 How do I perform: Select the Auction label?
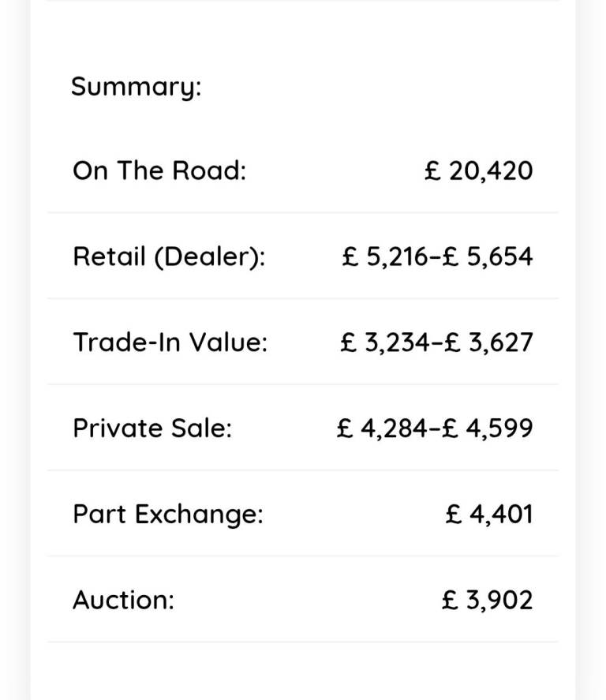(123, 601)
